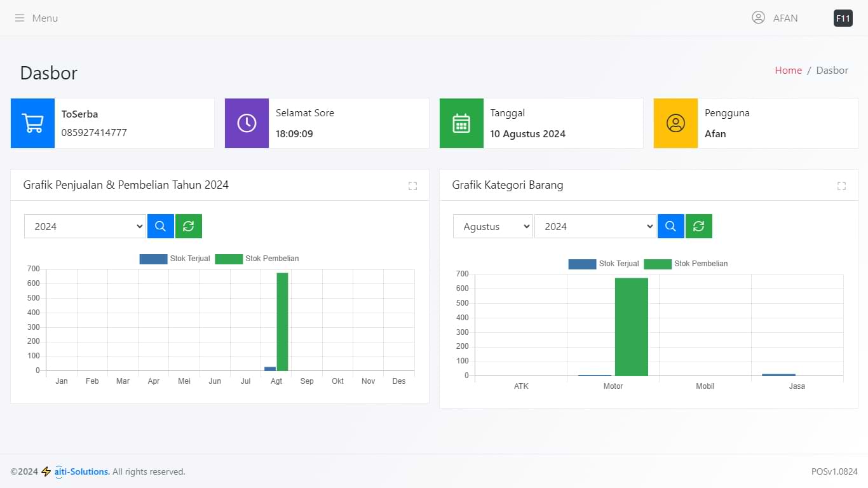Image resolution: width=868 pixels, height=488 pixels.
Task: Click the yellow user Pengguna icon
Action: point(675,123)
